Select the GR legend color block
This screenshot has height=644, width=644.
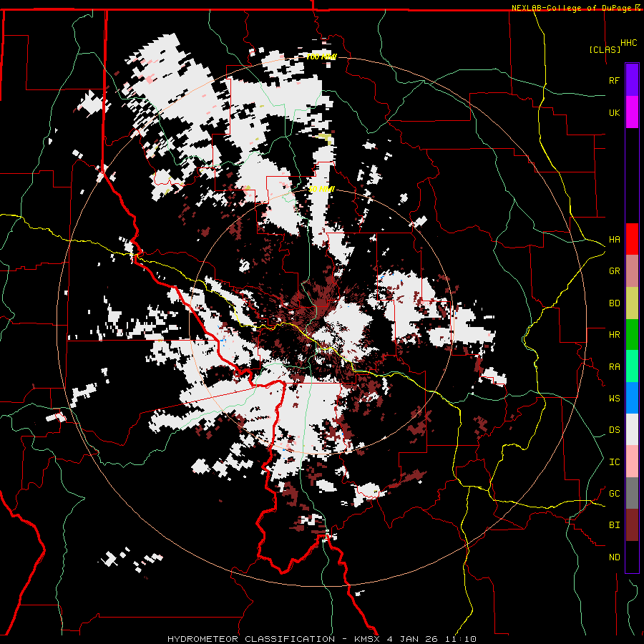[x=632, y=271]
